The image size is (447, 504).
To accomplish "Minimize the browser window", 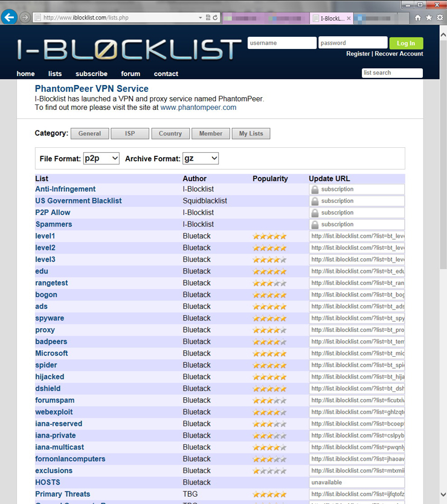I will tap(408, 5).
